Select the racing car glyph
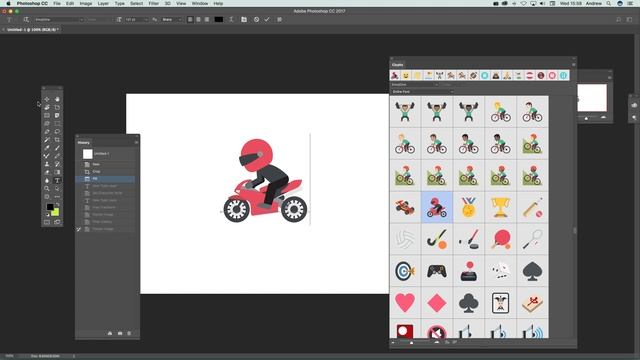This screenshot has width=640, height=360. (405, 207)
